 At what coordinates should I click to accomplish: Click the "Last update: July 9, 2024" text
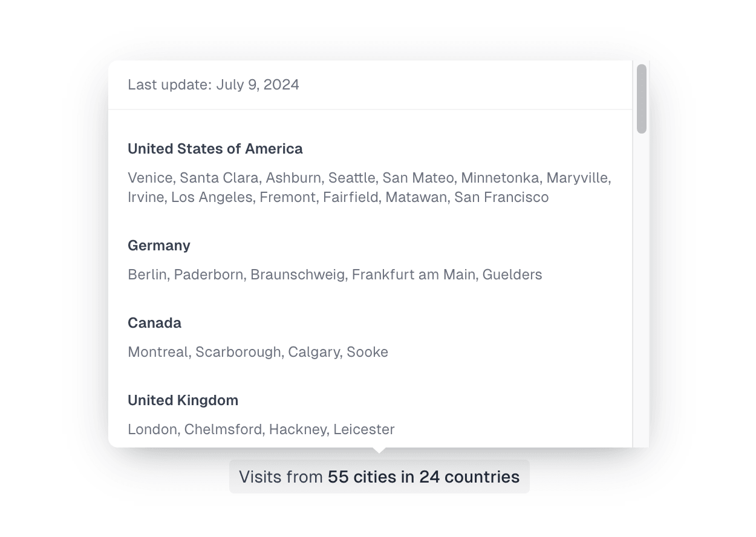tap(213, 85)
